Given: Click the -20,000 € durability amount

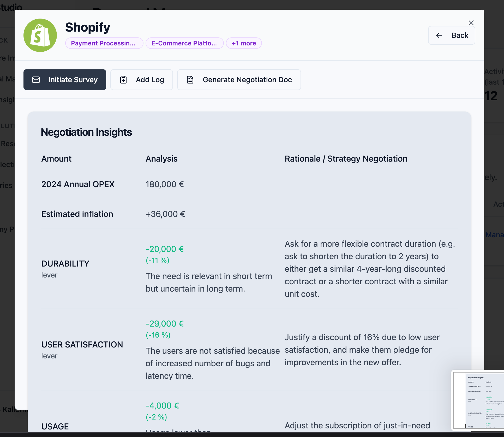Looking at the screenshot, I should tap(165, 249).
